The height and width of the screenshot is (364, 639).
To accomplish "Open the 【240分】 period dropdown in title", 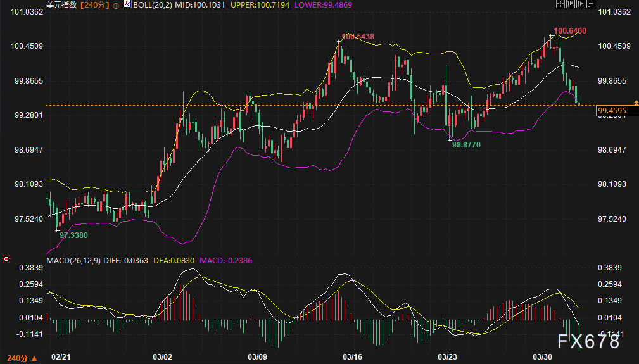I will pos(95,4).
